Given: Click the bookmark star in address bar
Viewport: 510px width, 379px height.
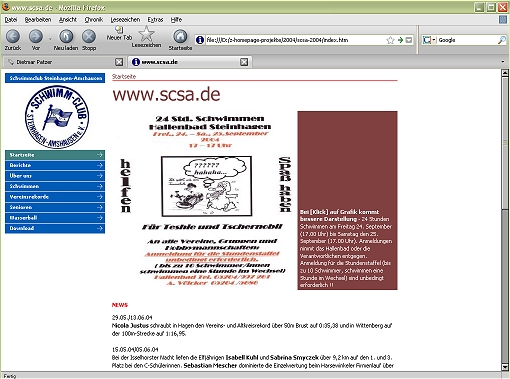Looking at the screenshot, I should [390, 40].
